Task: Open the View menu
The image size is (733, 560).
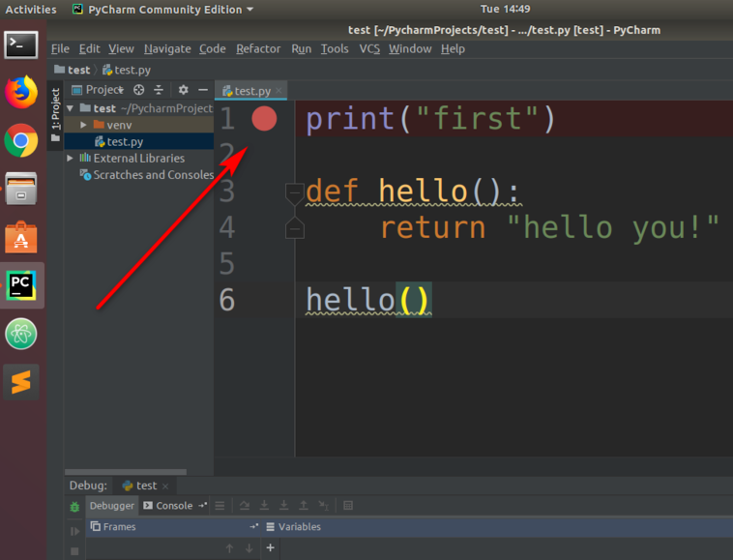Action: coord(121,49)
